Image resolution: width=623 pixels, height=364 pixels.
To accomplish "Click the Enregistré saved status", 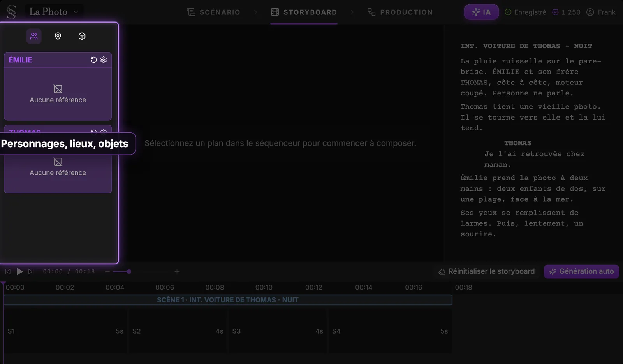I will (x=525, y=12).
